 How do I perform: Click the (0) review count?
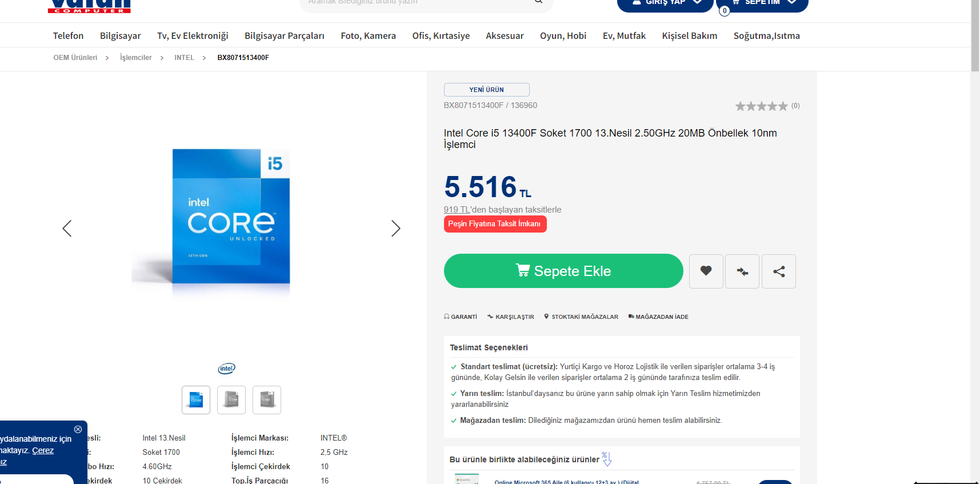coord(795,106)
